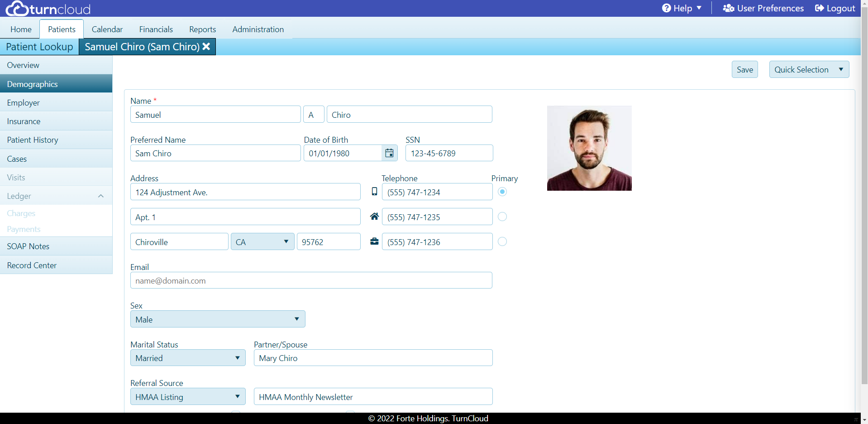Screen dimensions: 868x424
Task: Collapse the Ledger section in the sidebar
Action: [100, 196]
